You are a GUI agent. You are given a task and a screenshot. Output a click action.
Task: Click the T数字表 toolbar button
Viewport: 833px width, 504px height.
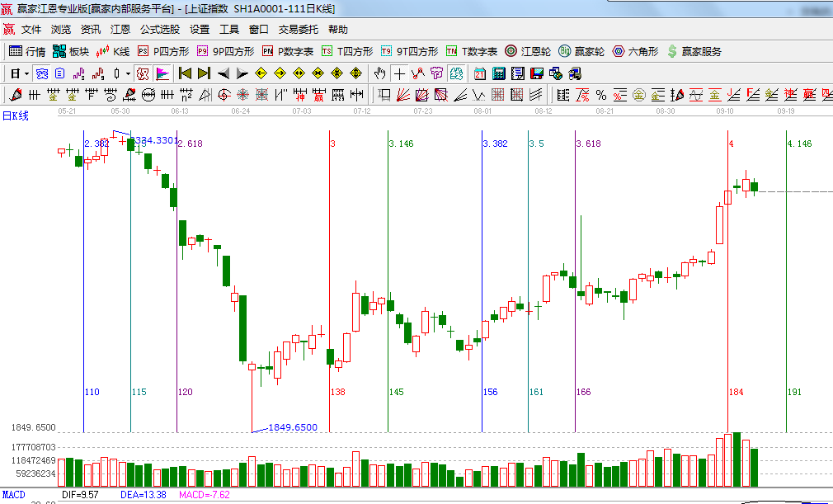[x=473, y=51]
